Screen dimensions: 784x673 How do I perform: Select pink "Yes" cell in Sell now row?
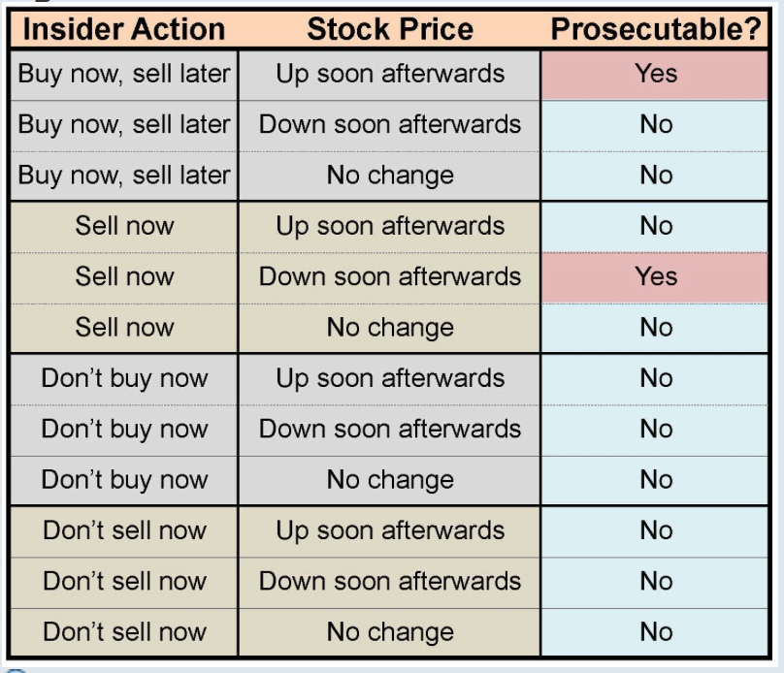tap(656, 276)
